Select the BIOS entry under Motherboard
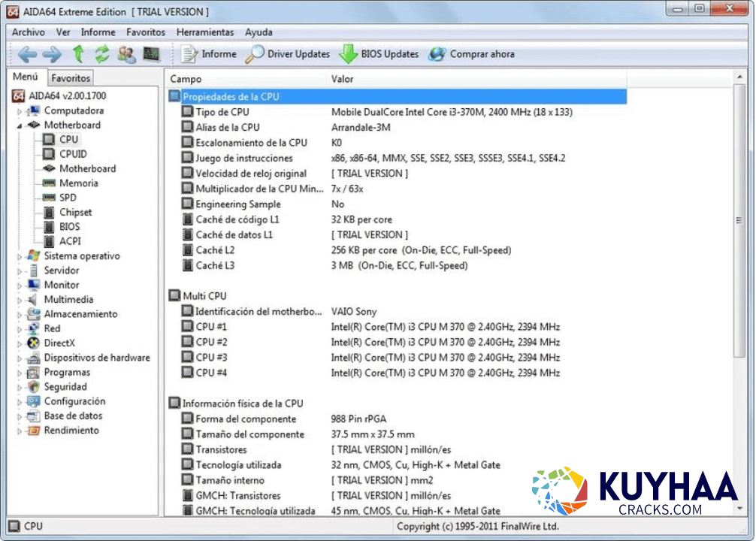The image size is (756, 541). click(x=68, y=226)
